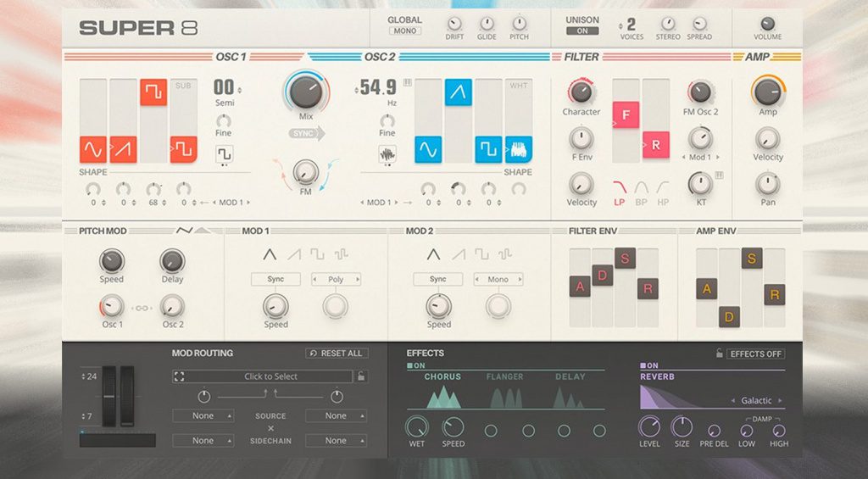Select MOD 2 triangle LFO waveform
This screenshot has width=868, height=479.
tap(433, 254)
